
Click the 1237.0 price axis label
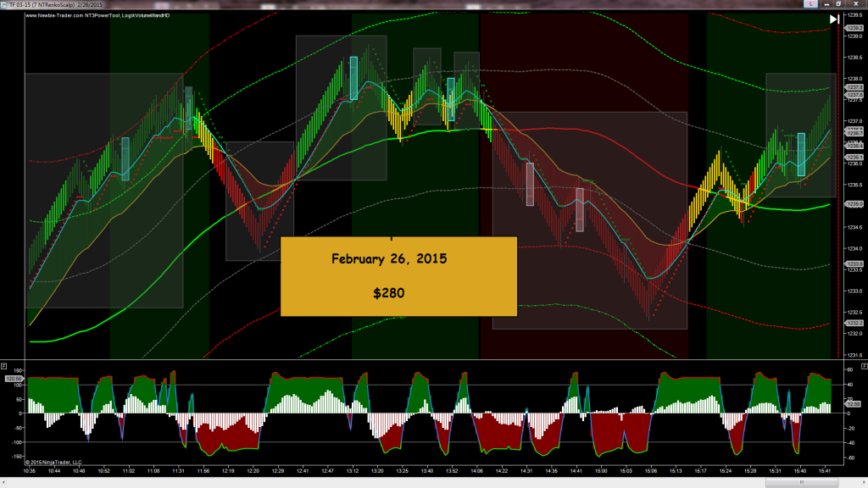(855, 121)
